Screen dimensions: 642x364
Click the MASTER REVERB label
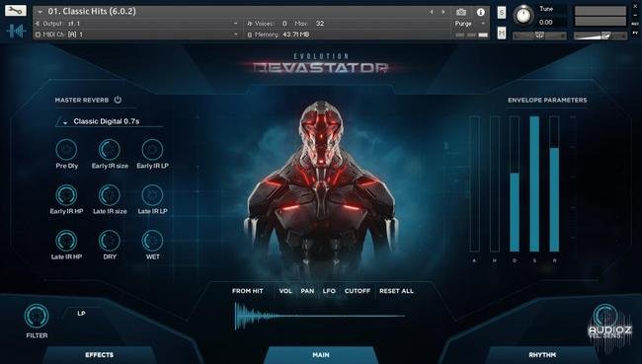point(82,100)
